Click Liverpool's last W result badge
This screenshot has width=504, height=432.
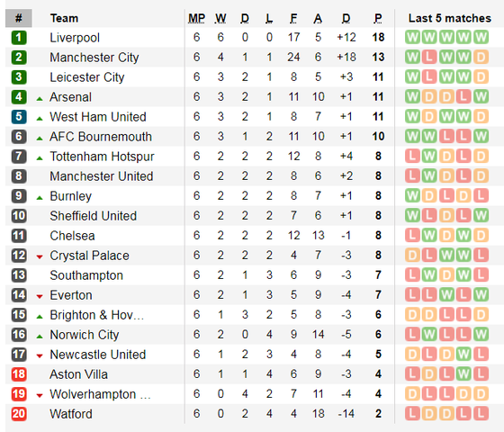tap(481, 37)
